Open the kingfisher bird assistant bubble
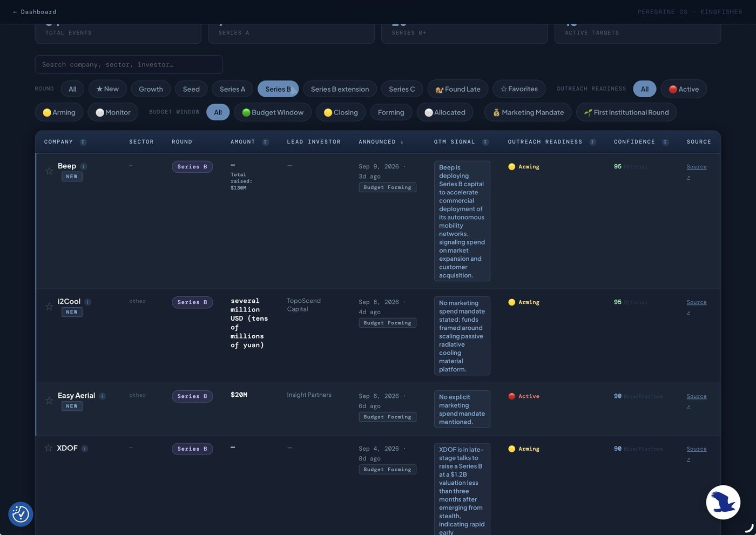The image size is (756, 535). click(723, 502)
